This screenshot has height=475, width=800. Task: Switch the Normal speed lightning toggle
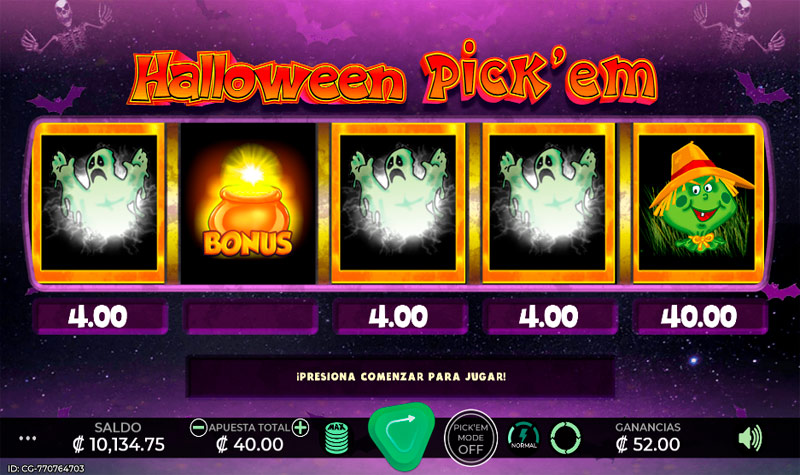click(x=523, y=437)
